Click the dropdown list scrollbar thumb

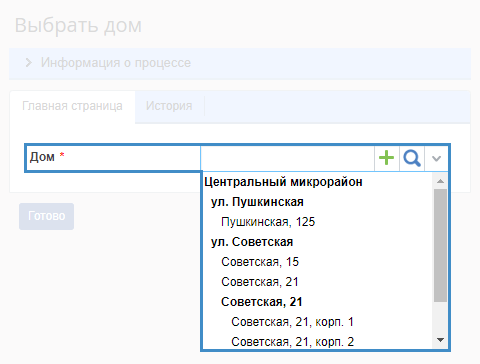click(x=440, y=246)
